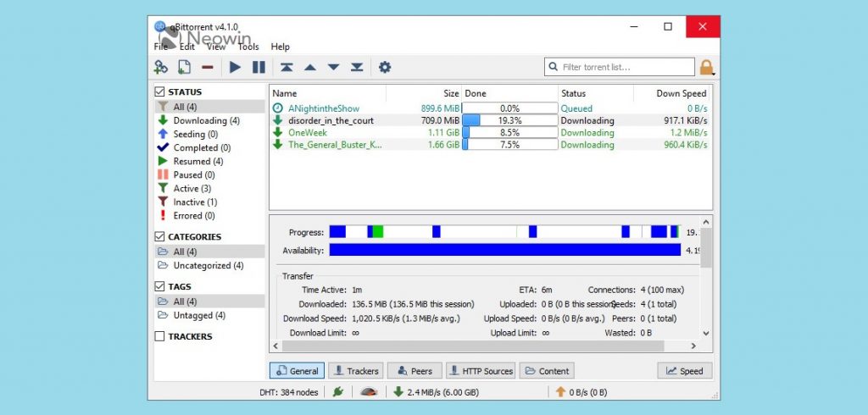
Task: Select the Uncategorized (4) category
Action: click(209, 266)
